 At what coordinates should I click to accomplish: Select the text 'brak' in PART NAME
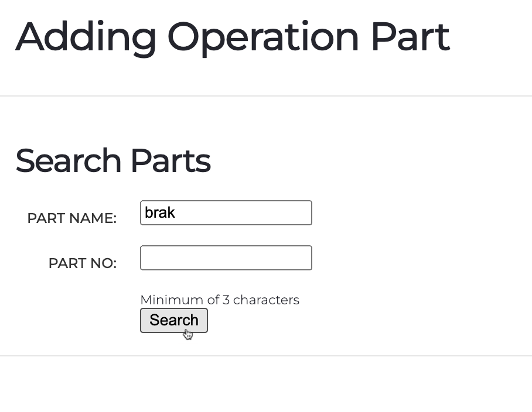click(x=159, y=212)
